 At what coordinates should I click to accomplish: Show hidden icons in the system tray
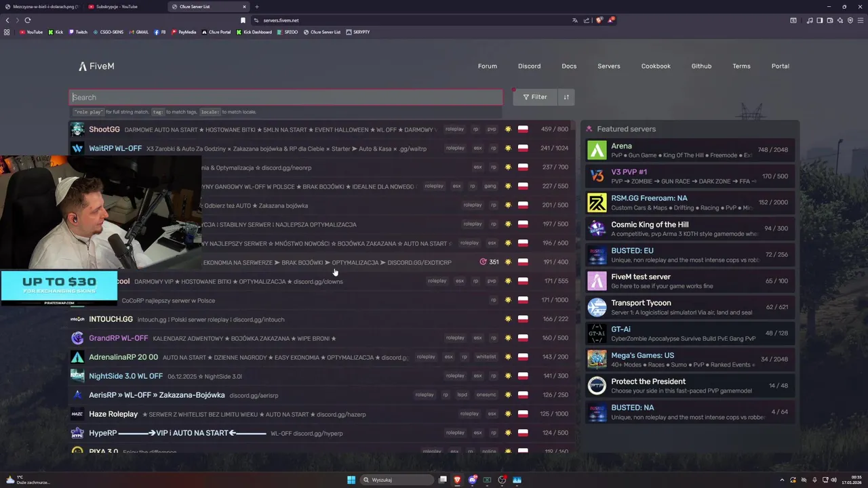click(x=781, y=480)
